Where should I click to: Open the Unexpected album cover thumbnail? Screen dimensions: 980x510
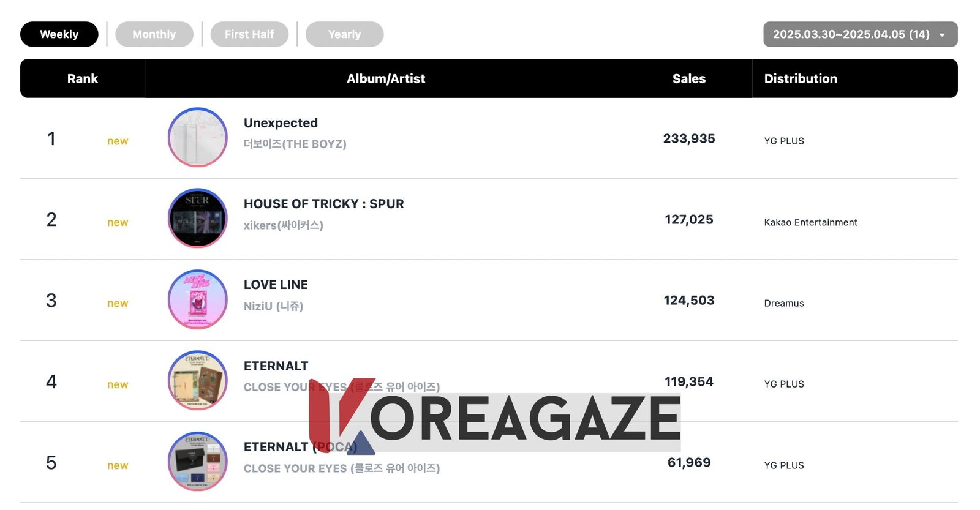tap(197, 137)
